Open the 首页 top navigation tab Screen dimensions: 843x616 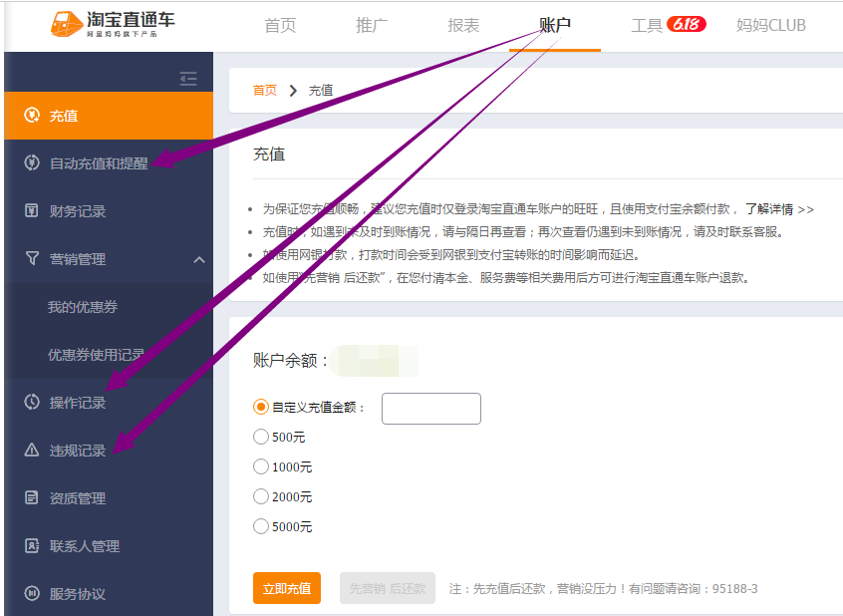point(280,25)
